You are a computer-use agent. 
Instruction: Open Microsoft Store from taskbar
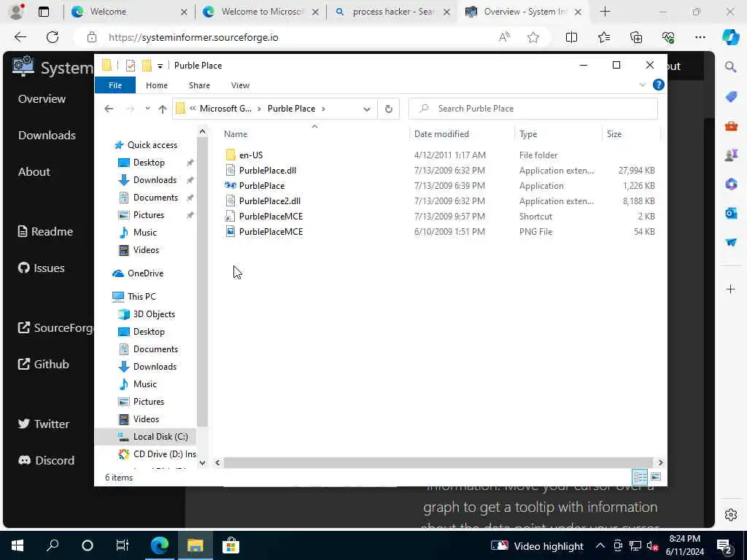point(231,545)
